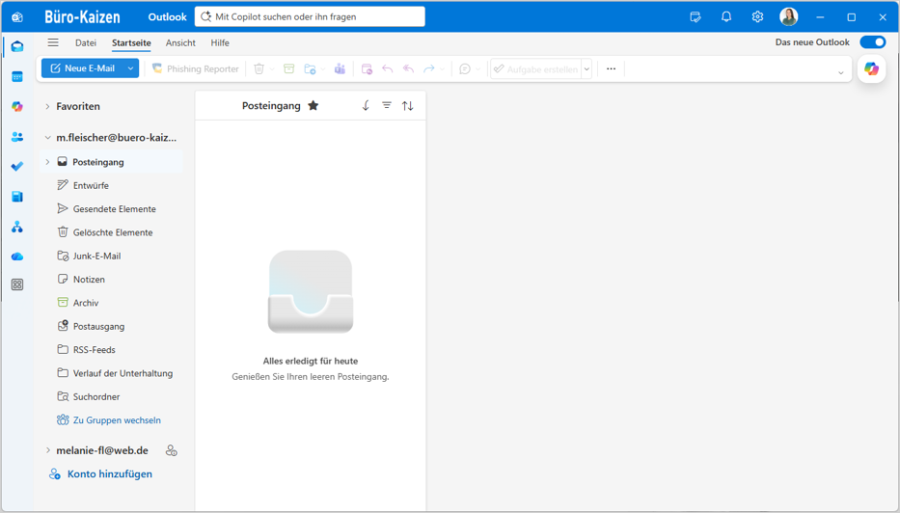Open the Calendar module in sidebar
900x513 pixels.
coord(17,76)
